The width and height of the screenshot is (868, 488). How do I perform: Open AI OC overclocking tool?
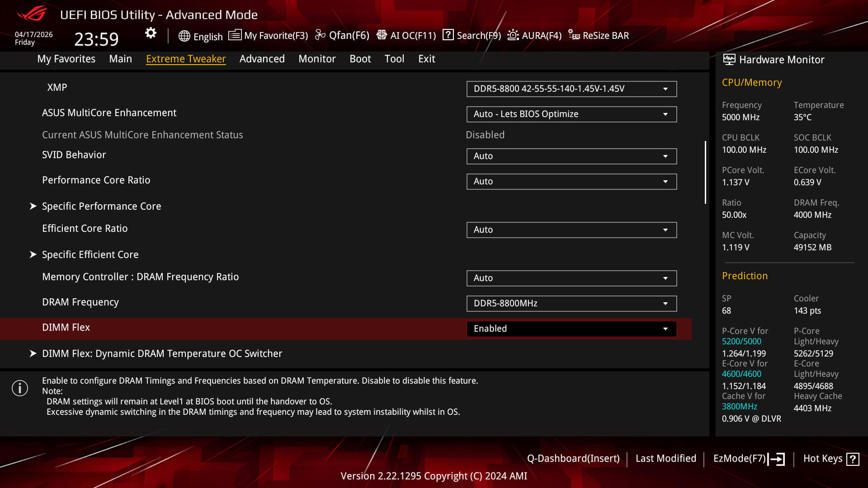406,35
